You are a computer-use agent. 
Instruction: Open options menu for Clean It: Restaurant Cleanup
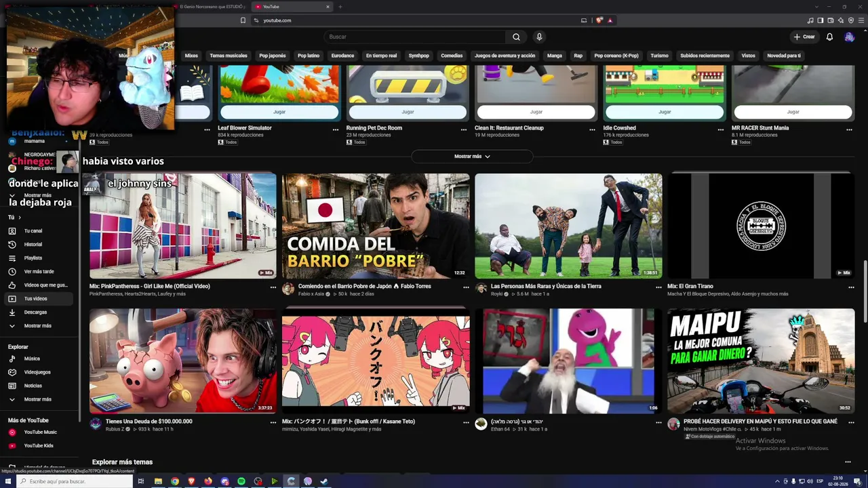[593, 129]
